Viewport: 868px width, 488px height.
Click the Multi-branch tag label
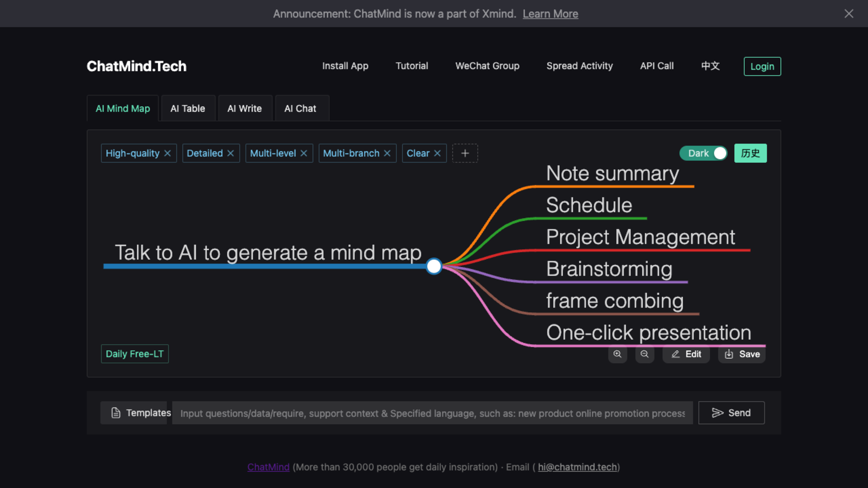coord(351,153)
